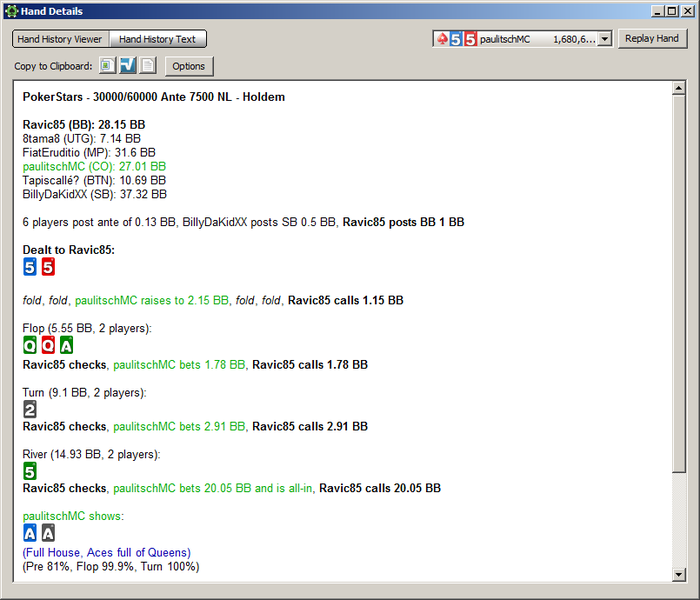This screenshot has width=700, height=600.
Task: Click the green Ace flop card
Action: pyautogui.click(x=67, y=345)
